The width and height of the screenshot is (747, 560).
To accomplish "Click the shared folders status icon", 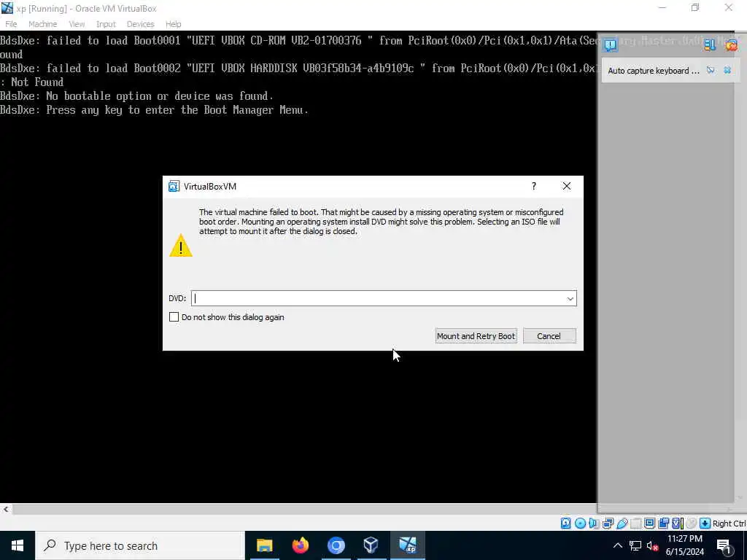I will tap(636, 524).
